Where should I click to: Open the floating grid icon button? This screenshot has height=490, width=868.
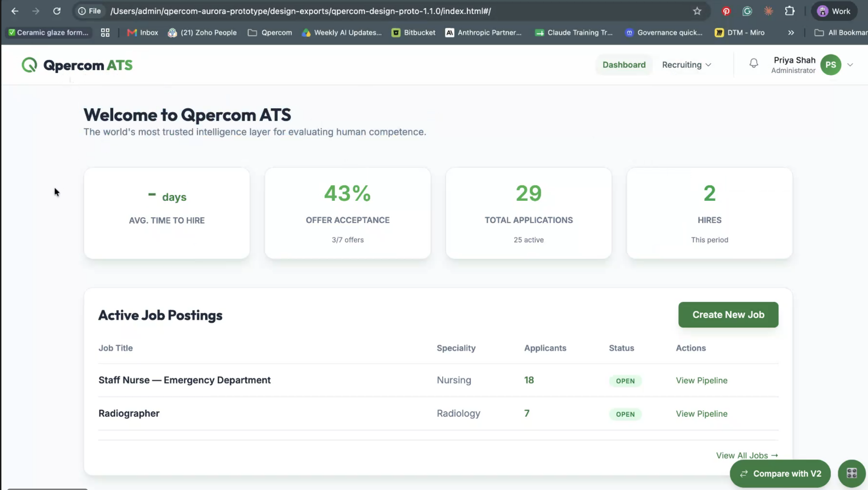click(852, 474)
